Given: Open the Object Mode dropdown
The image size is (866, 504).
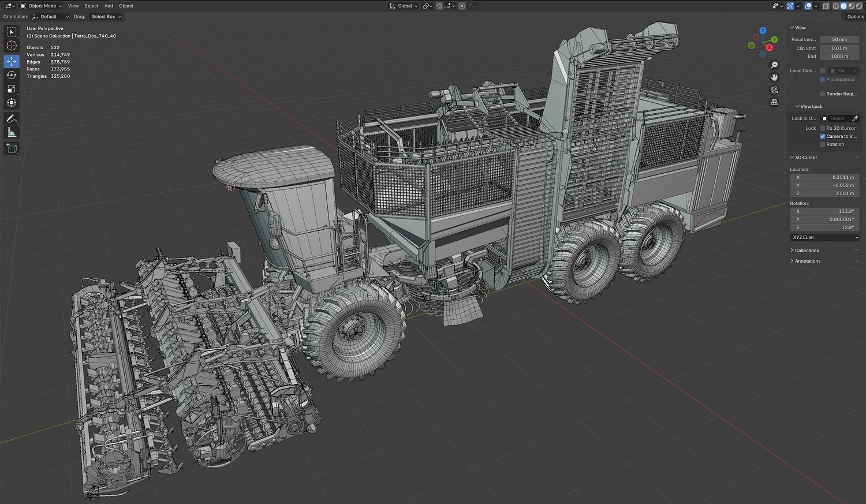Looking at the screenshot, I should (x=41, y=6).
